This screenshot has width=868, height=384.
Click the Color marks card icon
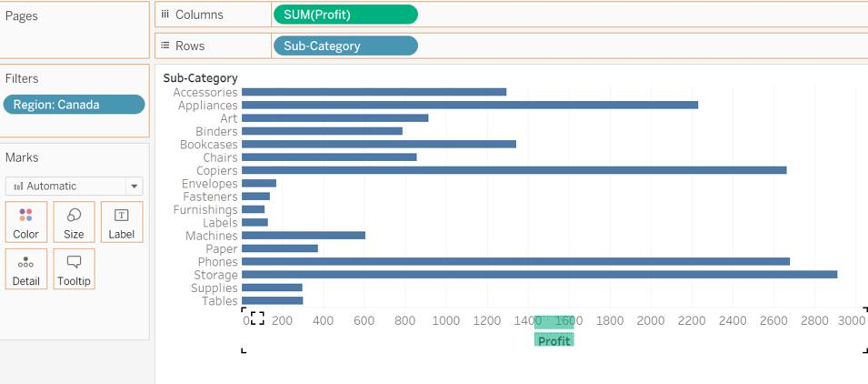pyautogui.click(x=25, y=216)
